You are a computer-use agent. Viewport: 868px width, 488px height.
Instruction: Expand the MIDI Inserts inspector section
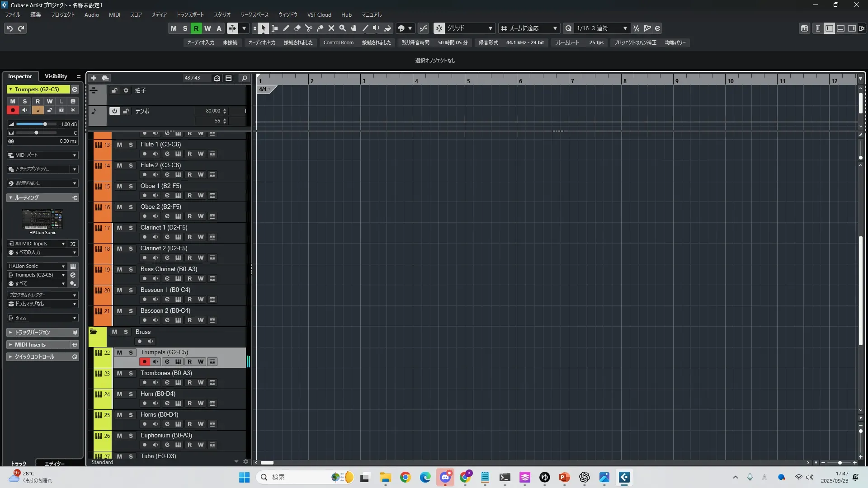[x=30, y=344]
